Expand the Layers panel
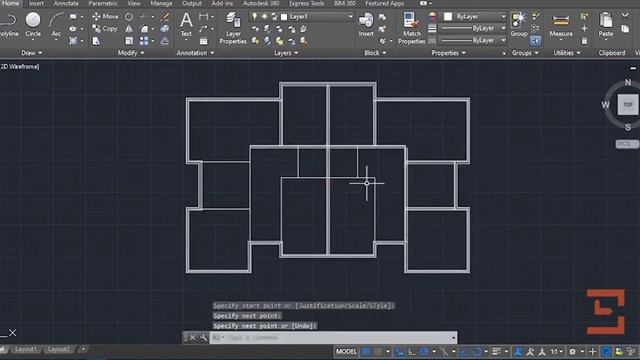The image size is (640, 360). 286,53
